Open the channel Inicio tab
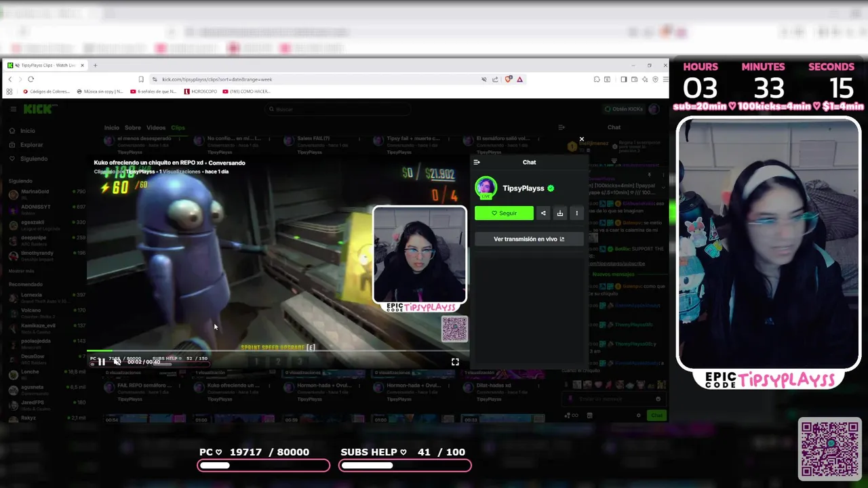Image resolution: width=868 pixels, height=488 pixels. click(x=111, y=127)
